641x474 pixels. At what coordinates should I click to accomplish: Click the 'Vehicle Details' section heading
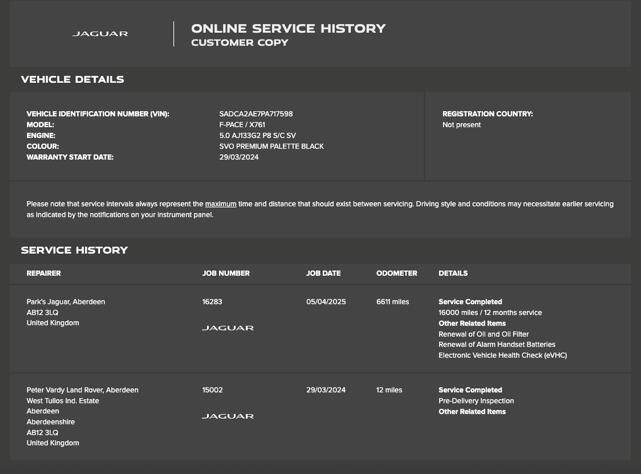72,79
